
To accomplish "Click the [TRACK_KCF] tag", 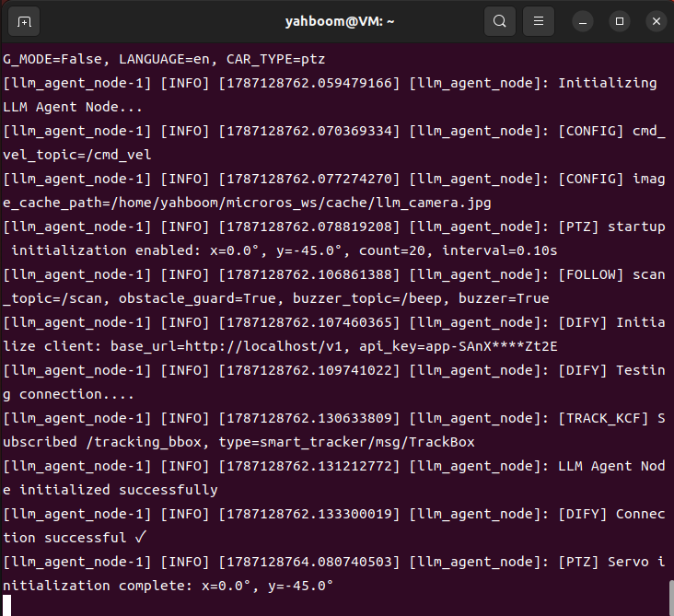I will coord(603,418).
